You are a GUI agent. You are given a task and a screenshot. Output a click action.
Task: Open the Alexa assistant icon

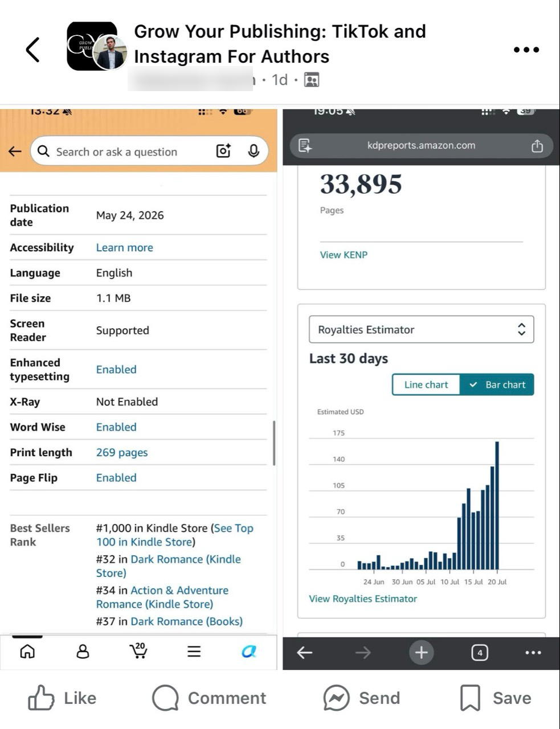249,652
